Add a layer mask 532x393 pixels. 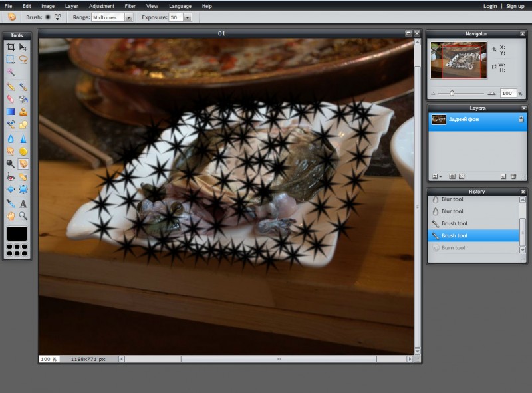(x=452, y=176)
